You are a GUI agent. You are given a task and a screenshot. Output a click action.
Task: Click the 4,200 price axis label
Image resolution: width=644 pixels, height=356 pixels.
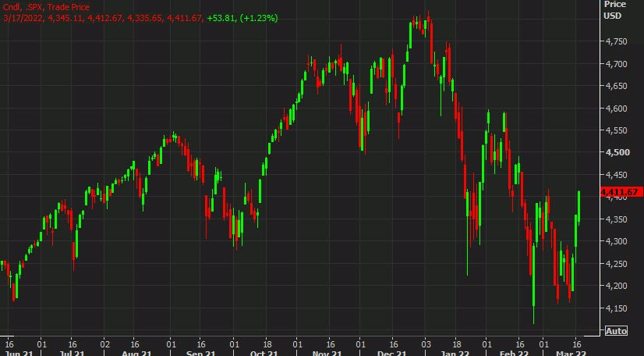click(616, 286)
